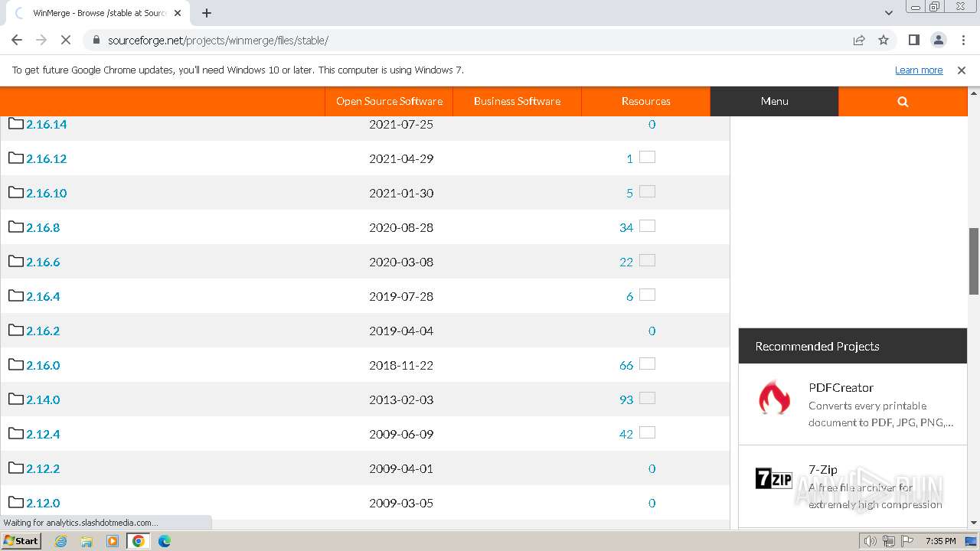Image resolution: width=980 pixels, height=551 pixels.
Task: Close the WinMerge browser tab
Action: 178,13
